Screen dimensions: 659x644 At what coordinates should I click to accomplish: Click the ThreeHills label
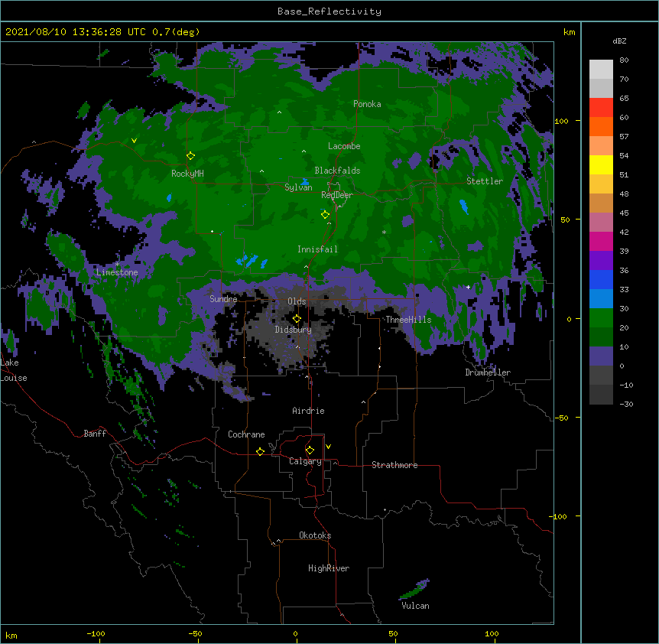408,320
